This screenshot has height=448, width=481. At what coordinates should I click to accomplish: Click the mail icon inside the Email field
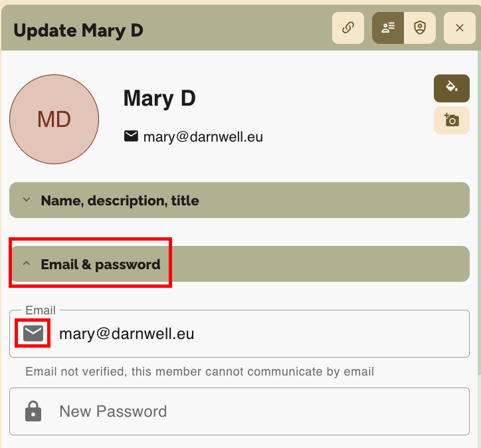click(x=33, y=333)
